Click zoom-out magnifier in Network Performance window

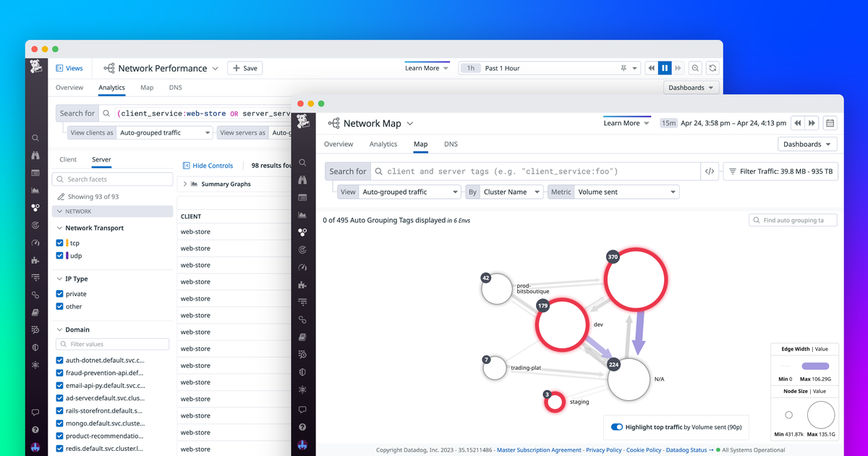pyautogui.click(x=695, y=68)
